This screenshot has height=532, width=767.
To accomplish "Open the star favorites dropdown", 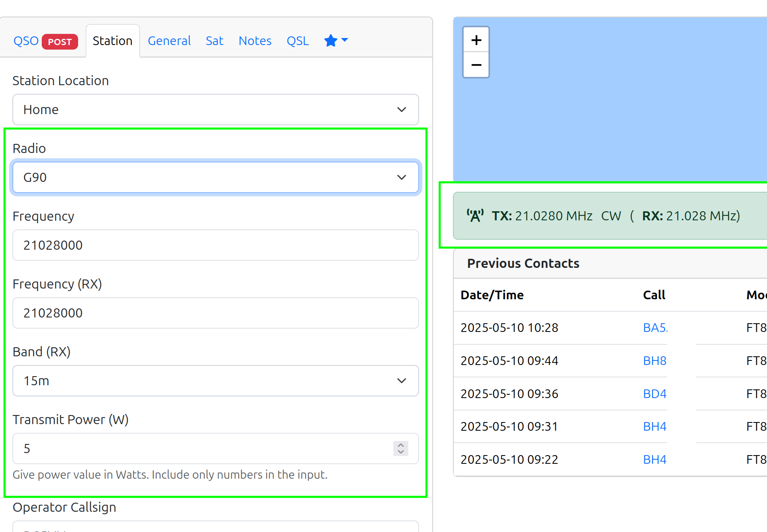I will point(336,41).
